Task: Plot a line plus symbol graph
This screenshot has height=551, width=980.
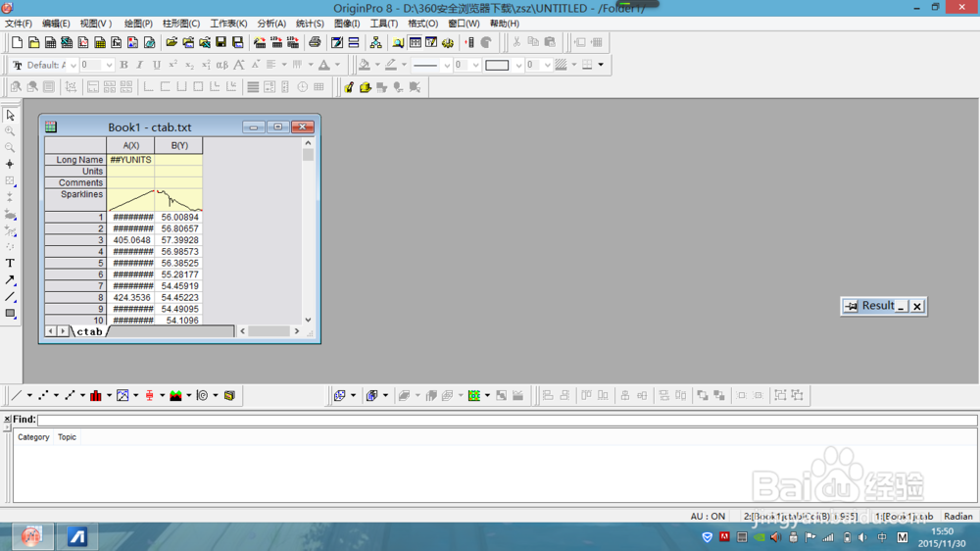Action: click(70, 395)
